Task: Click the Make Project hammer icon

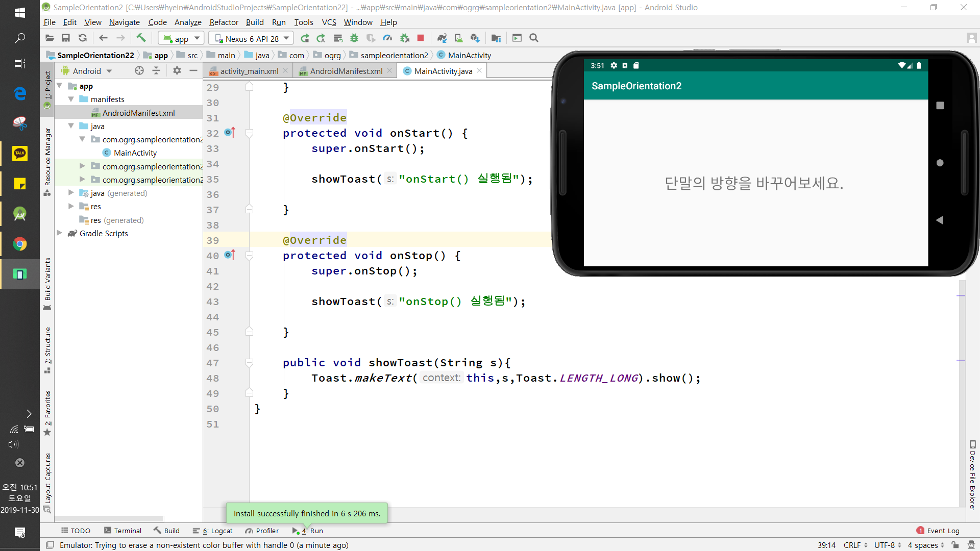Action: pos(141,38)
